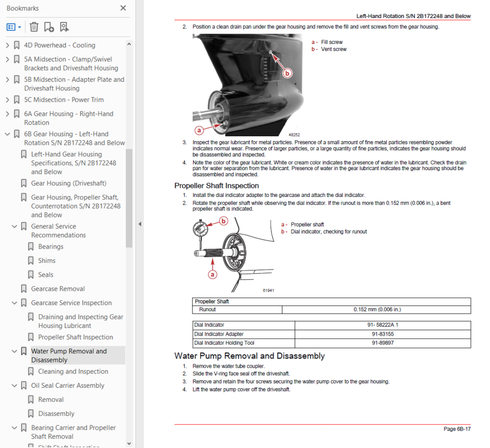Expand the 6A Gear Housing Right-Hand bookmark

click(7, 114)
